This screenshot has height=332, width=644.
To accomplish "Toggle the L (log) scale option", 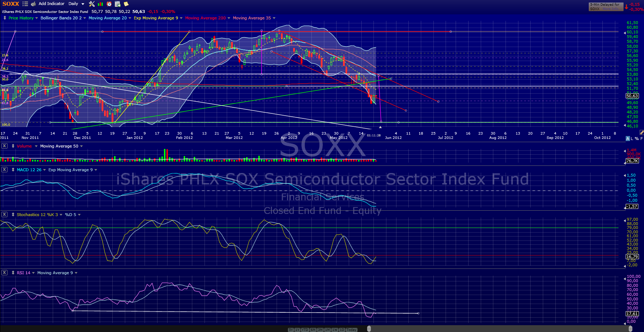I will coord(632,139).
